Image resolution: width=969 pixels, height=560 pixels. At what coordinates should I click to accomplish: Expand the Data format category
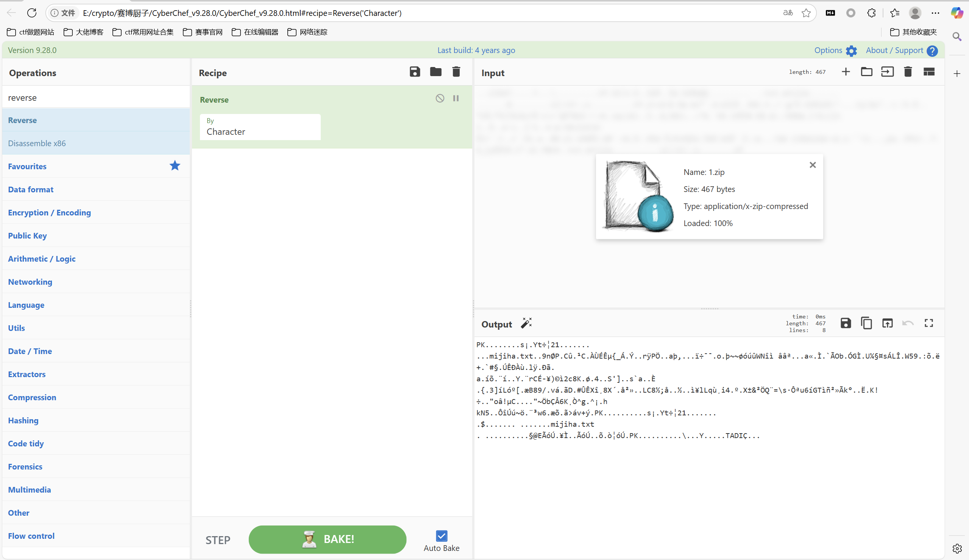pos(96,189)
